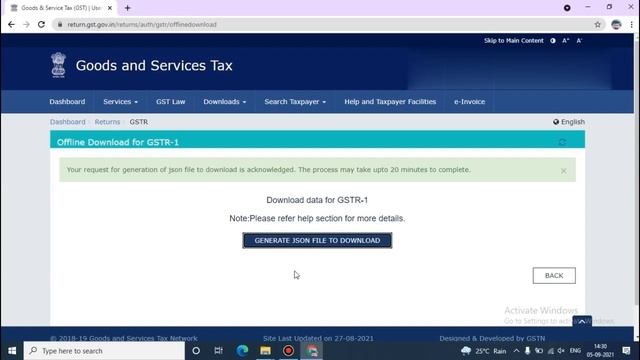Click Generate JSON File to Download
The width and height of the screenshot is (640, 360).
coord(317,240)
